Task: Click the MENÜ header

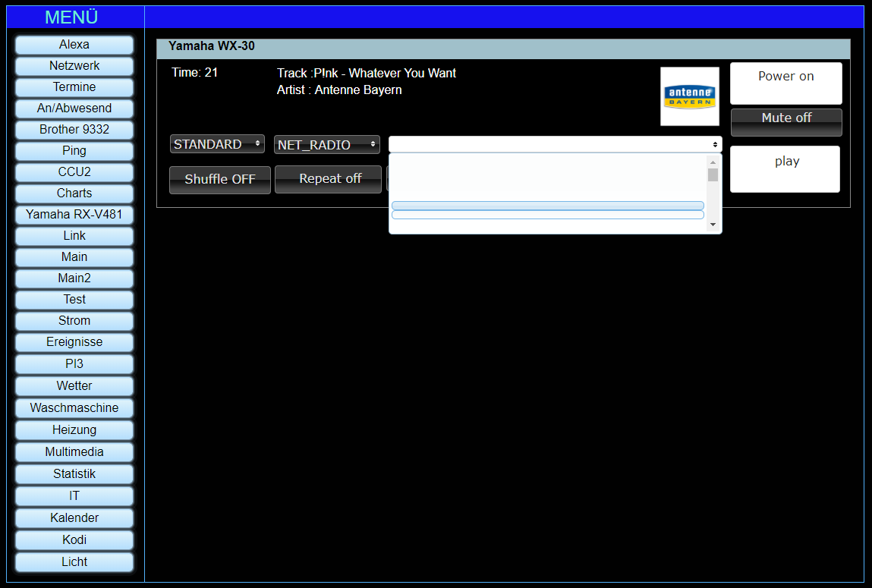Action: pyautogui.click(x=71, y=17)
